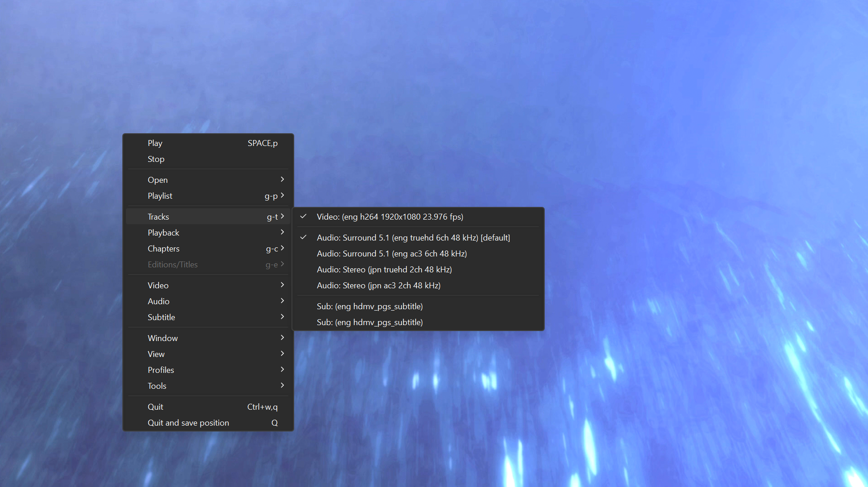Open the Audio submenu
The width and height of the screenshot is (868, 487).
click(x=208, y=301)
